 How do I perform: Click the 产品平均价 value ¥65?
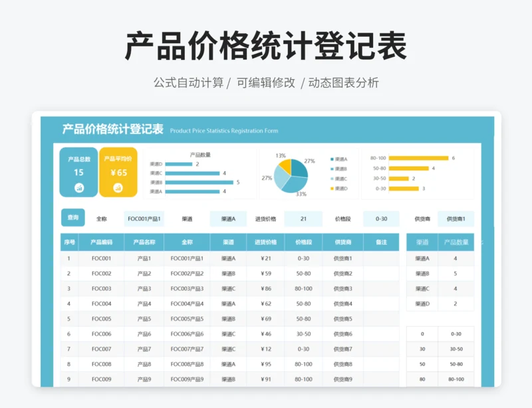point(118,172)
